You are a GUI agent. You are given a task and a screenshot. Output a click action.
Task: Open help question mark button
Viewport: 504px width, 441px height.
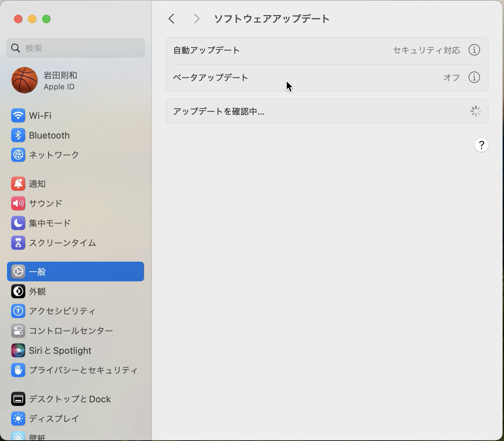pos(481,145)
